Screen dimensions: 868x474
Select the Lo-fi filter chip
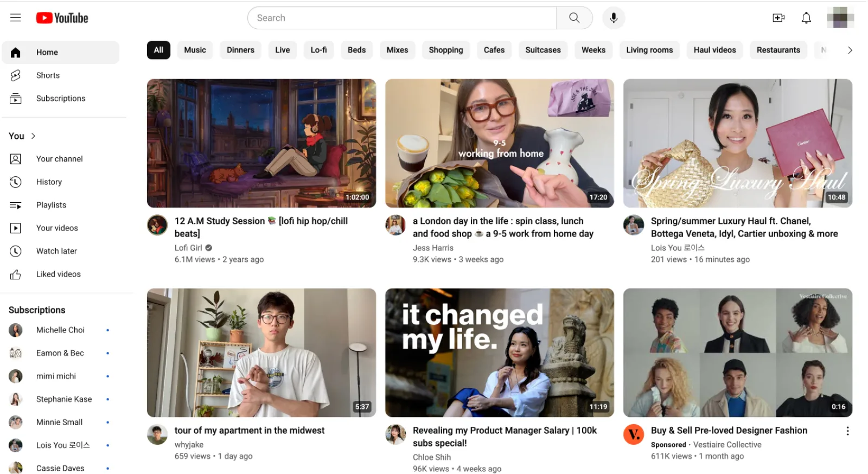point(318,50)
